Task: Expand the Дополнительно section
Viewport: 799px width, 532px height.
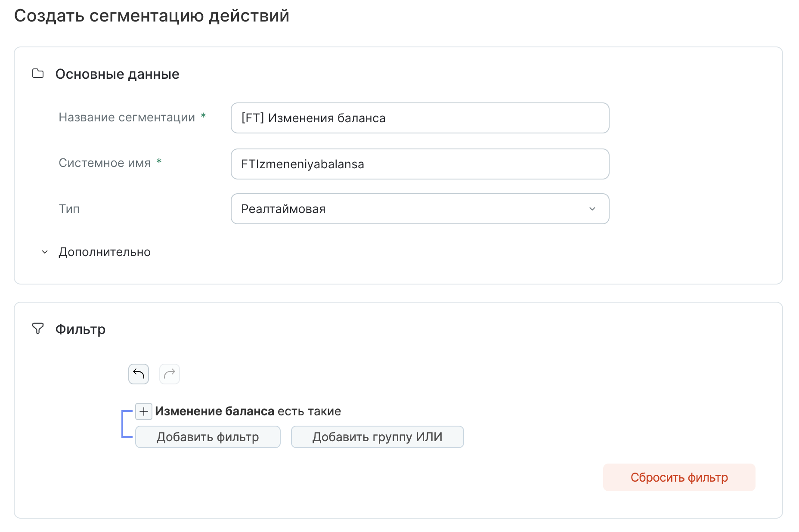Action: pyautogui.click(x=104, y=252)
